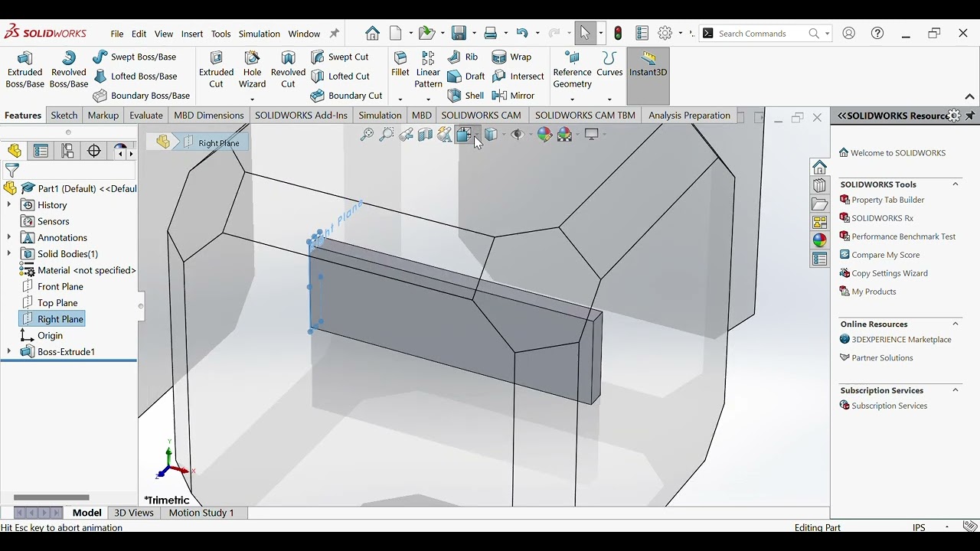Choose Swept Boss/Base
The image size is (980, 551).
tap(134, 57)
